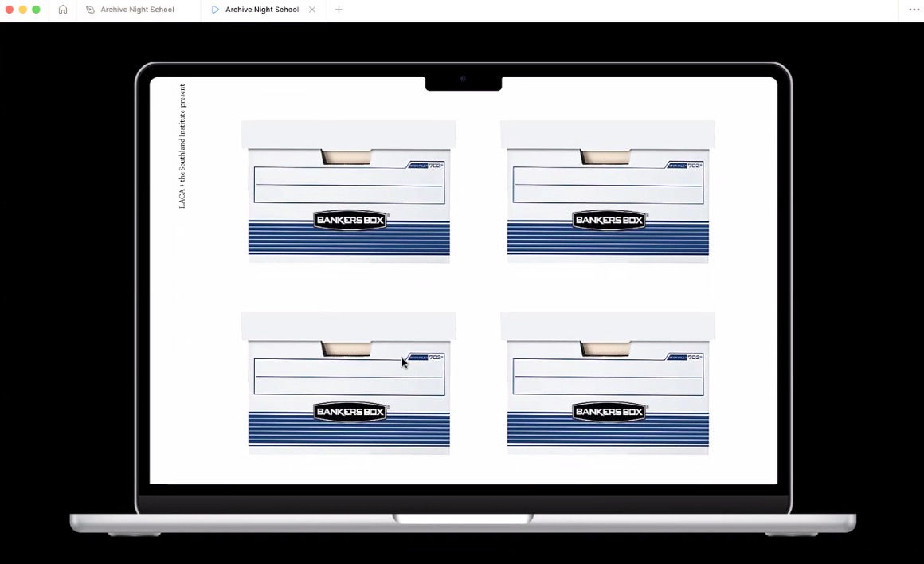Go to the Home icon

tap(63, 10)
